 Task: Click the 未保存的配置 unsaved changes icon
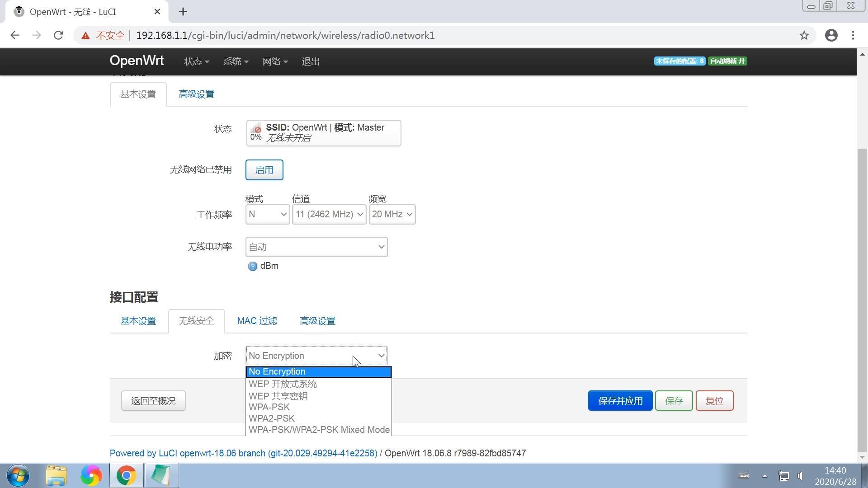(679, 61)
